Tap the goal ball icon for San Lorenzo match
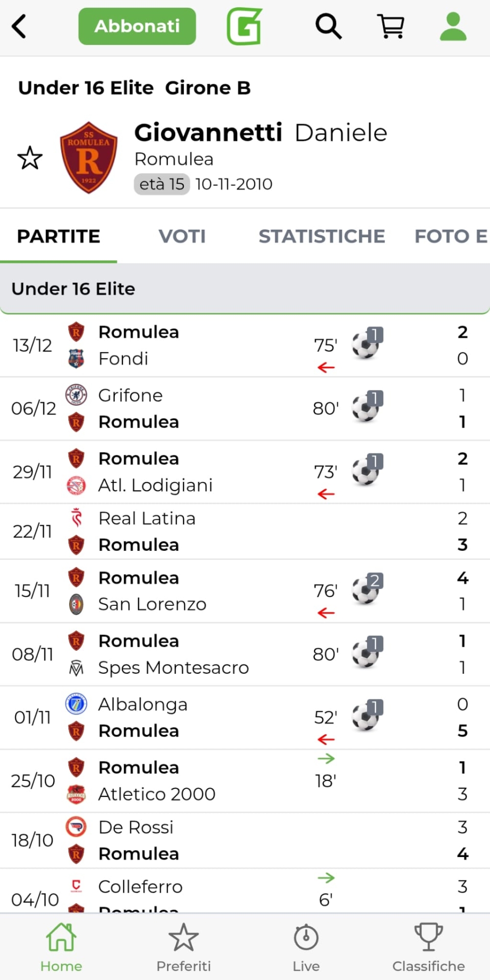This screenshot has width=490, height=980. pyautogui.click(x=367, y=590)
